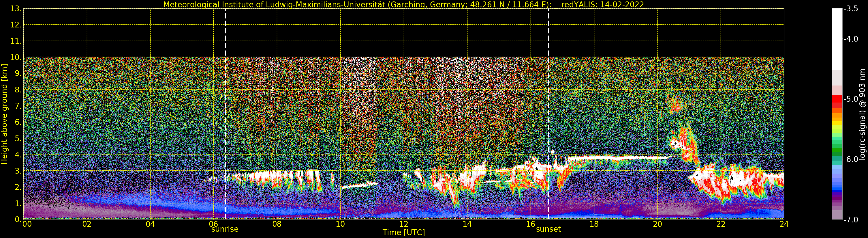This screenshot has width=868, height=238.
Task: Click the y-axis tick label 1
Action: tap(18, 204)
